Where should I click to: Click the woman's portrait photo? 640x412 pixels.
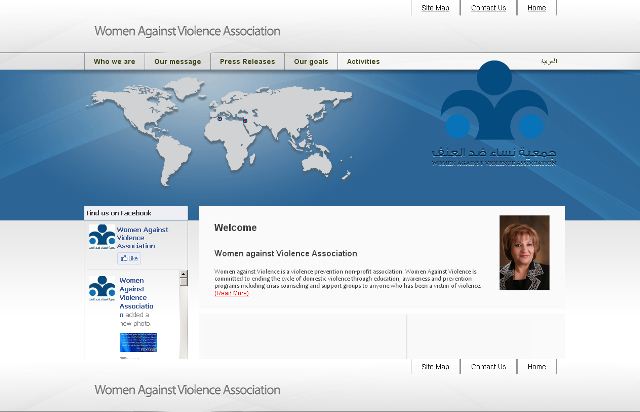[524, 253]
